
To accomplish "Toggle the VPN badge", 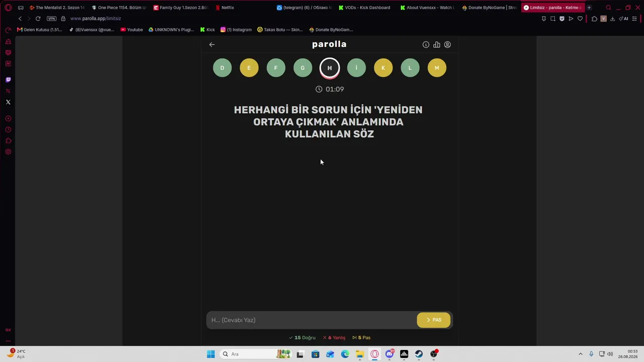I will [x=51, y=19].
